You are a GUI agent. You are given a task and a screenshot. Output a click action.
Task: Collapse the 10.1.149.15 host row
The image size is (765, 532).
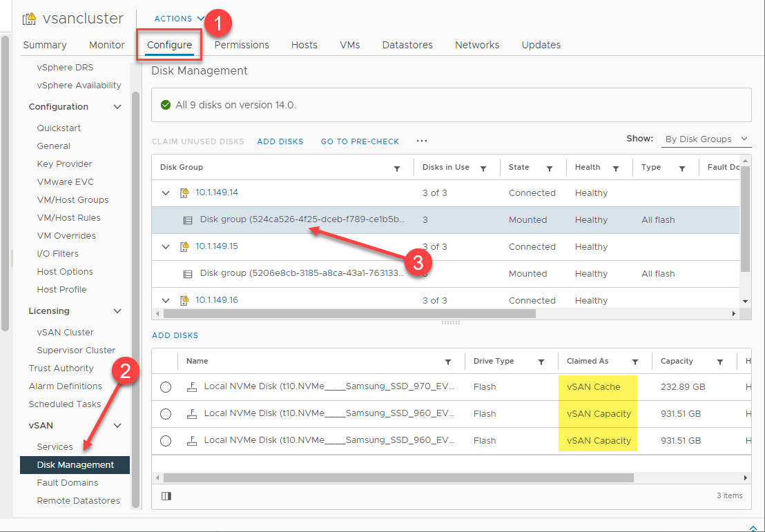pos(166,247)
